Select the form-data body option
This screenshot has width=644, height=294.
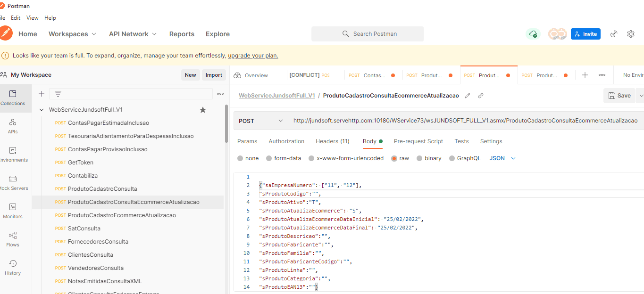click(x=269, y=158)
